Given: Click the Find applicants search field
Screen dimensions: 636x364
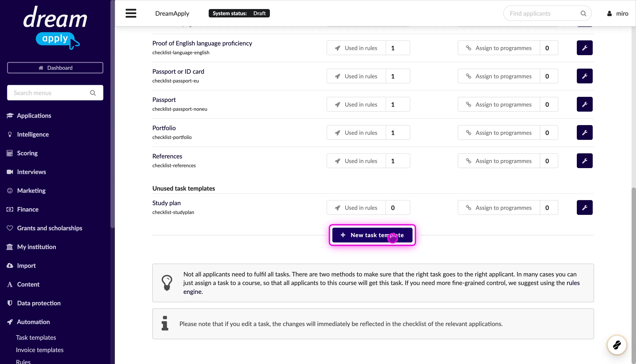Looking at the screenshot, I should [547, 13].
